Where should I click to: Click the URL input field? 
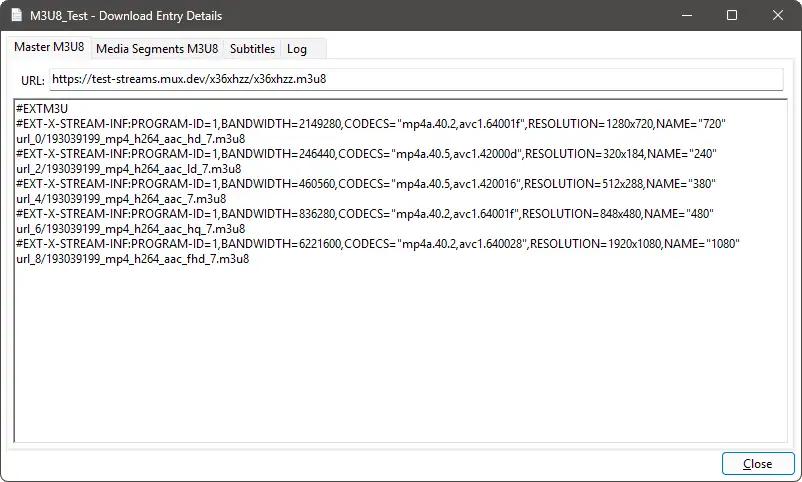(x=416, y=79)
